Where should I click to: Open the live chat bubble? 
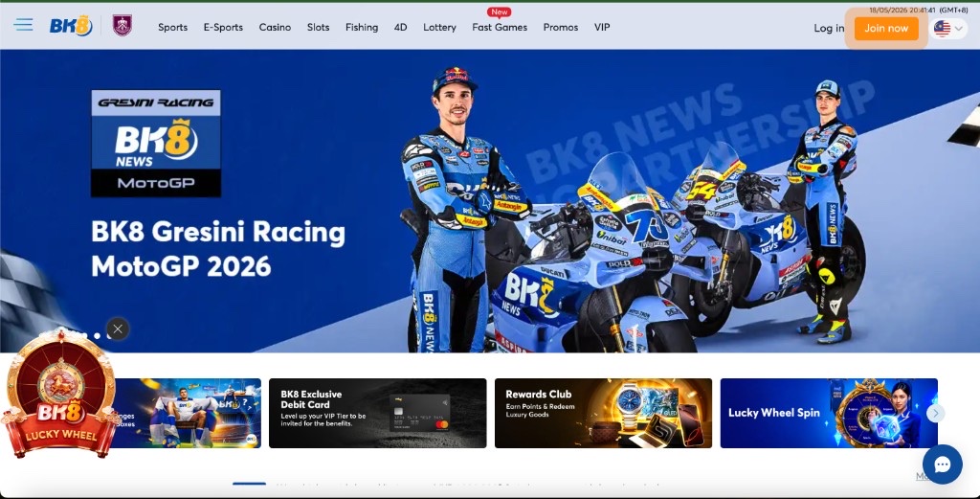point(943,465)
